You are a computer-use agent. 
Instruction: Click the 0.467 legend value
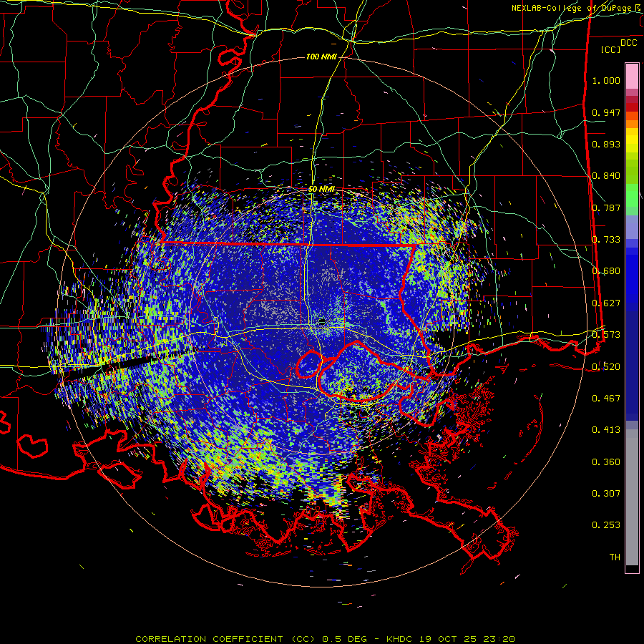coord(606,399)
